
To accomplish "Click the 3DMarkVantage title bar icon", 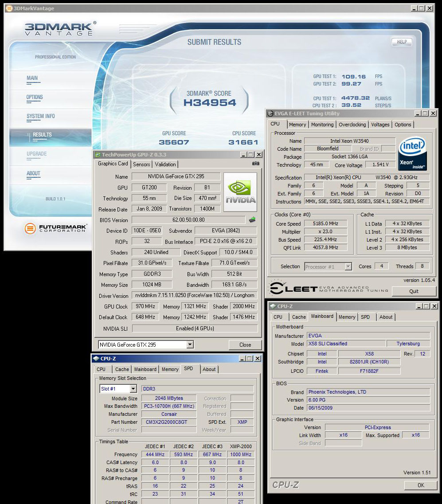I will (9, 8).
